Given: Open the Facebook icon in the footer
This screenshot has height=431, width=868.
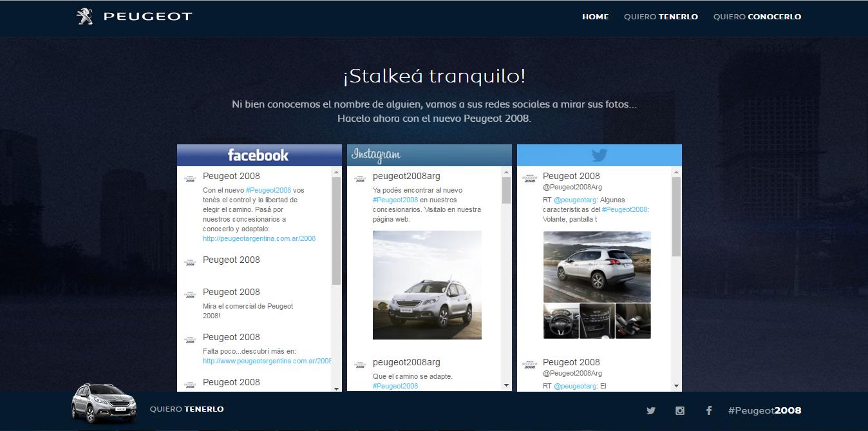Looking at the screenshot, I should 709,410.
